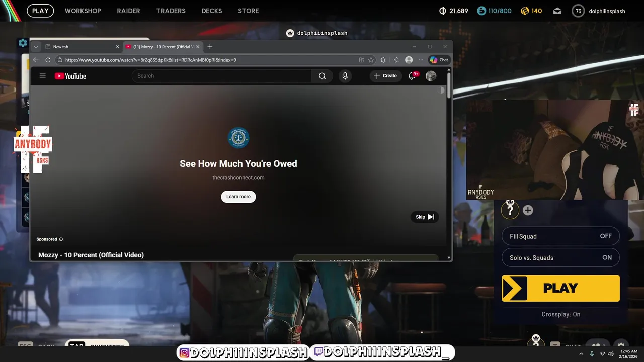Open a new browser tab
Image resolution: width=644 pixels, height=362 pixels.
point(210,47)
